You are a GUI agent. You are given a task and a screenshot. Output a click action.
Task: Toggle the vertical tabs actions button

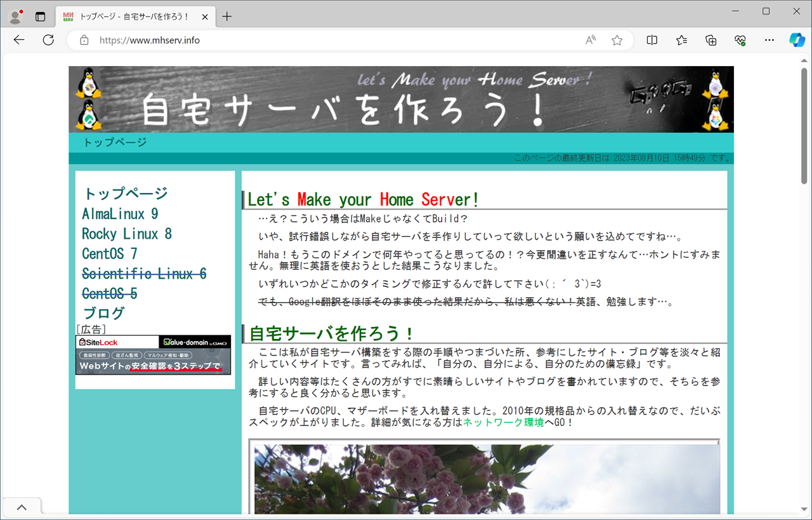click(41, 17)
